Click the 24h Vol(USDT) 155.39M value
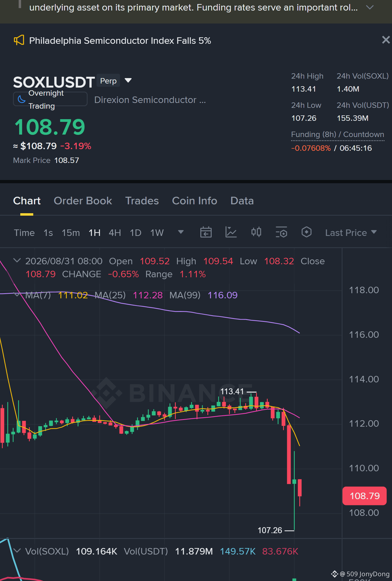This screenshot has width=392, height=581. tap(353, 118)
